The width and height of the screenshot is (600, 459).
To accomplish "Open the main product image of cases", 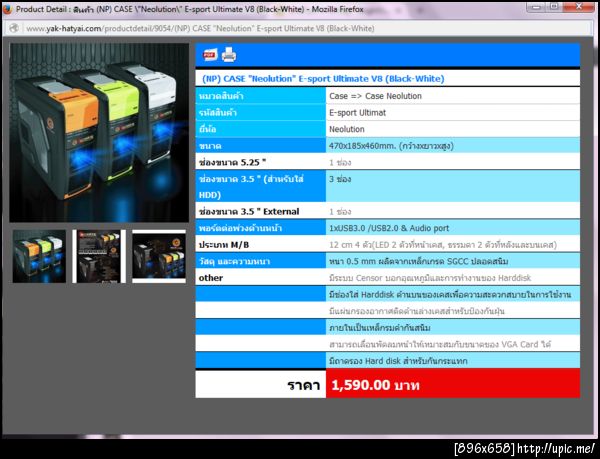I will tap(99, 133).
